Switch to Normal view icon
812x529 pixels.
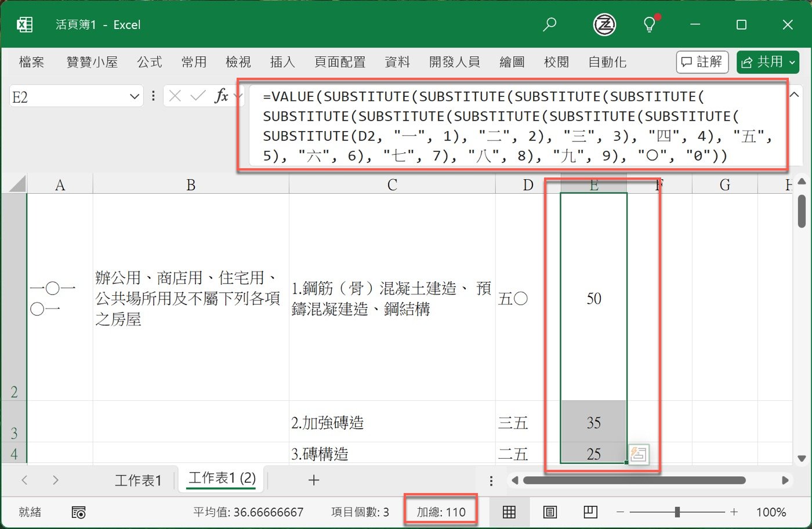pyautogui.click(x=509, y=512)
